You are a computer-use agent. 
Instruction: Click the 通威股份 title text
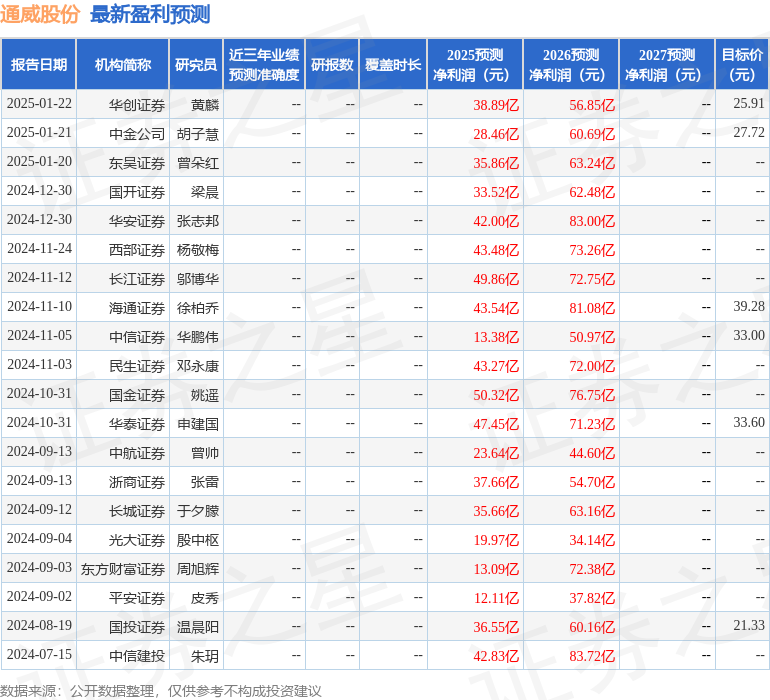[x=40, y=14]
